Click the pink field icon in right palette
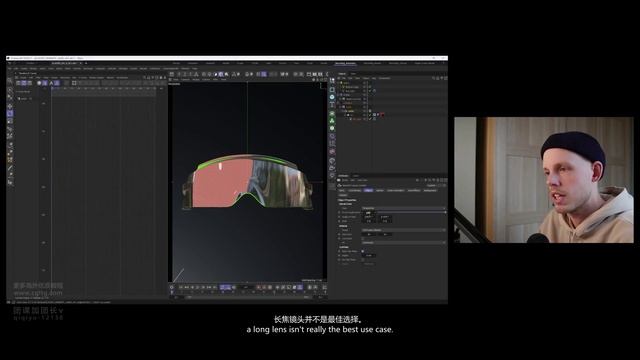The height and width of the screenshot is (360, 640). click(x=332, y=151)
